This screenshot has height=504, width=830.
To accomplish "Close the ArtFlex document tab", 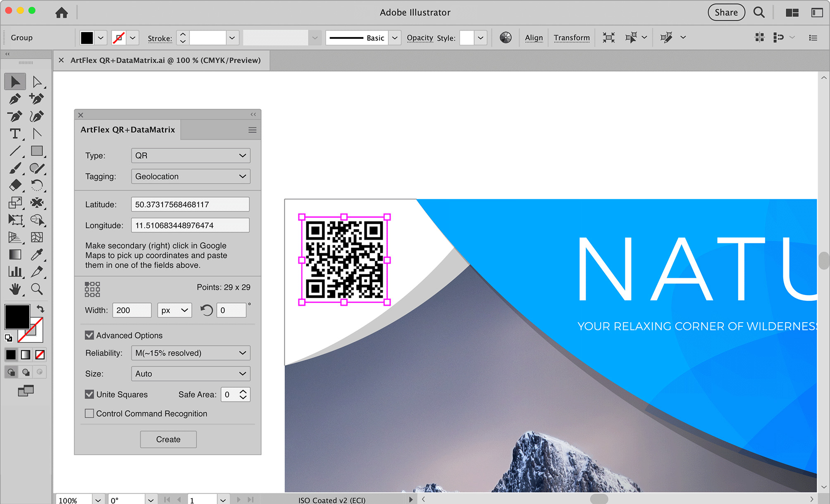I will point(61,60).
